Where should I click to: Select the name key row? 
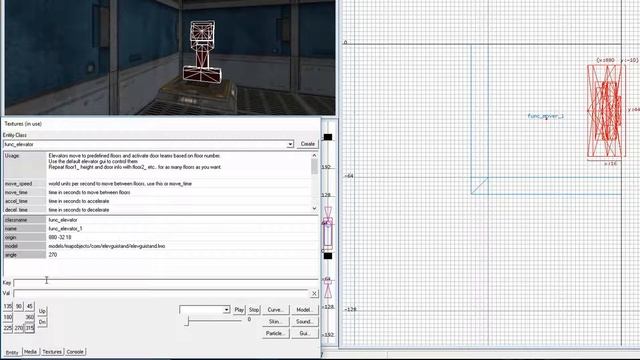point(161,229)
